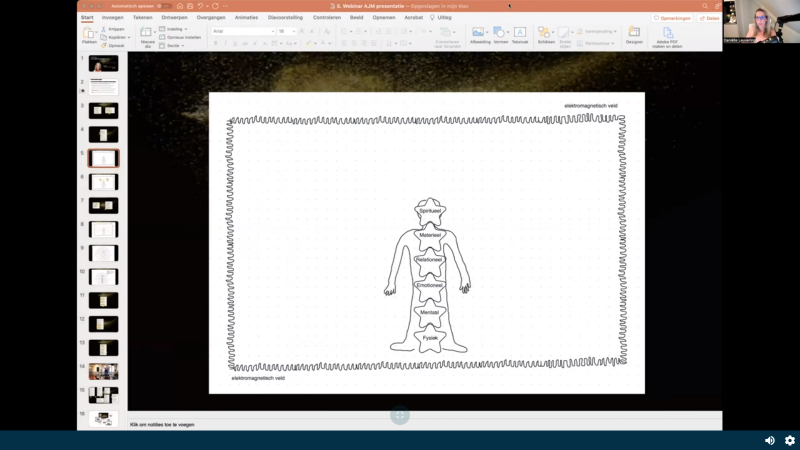Mute the video with speaker icon
Image resolution: width=800 pixels, height=450 pixels.
[769, 440]
